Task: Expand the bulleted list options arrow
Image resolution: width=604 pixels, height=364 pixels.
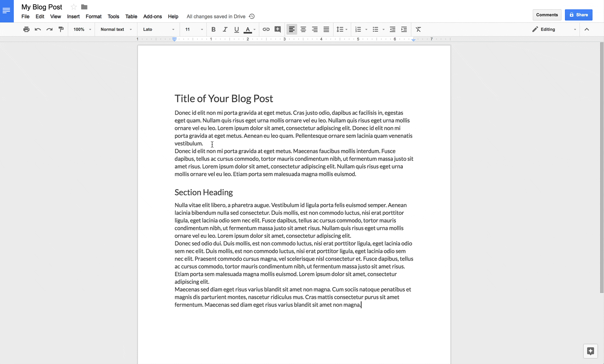Action: 384,30
